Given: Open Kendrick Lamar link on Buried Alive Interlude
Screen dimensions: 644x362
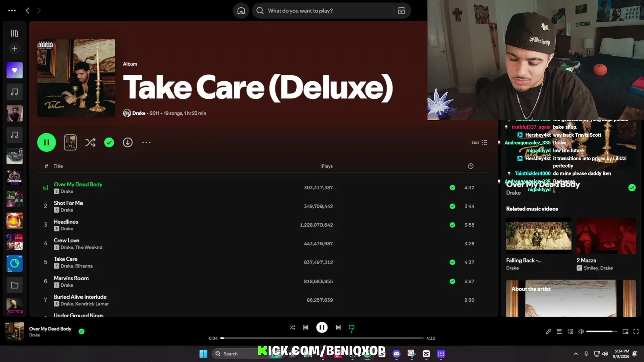Looking at the screenshot, I should tap(92, 304).
